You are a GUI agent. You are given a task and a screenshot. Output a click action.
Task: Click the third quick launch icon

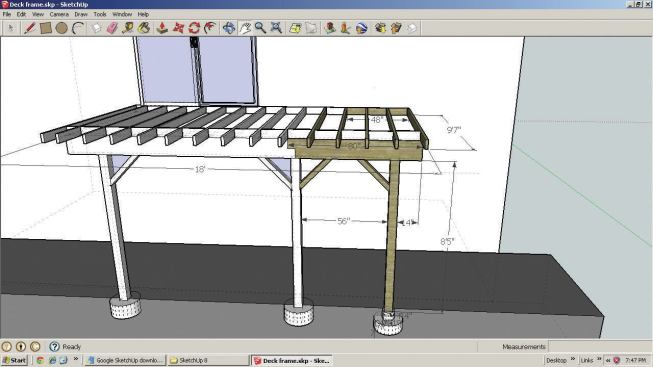63,360
